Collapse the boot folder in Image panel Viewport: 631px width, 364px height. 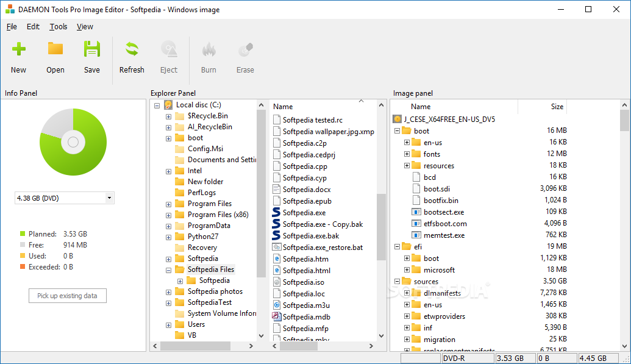tap(397, 131)
